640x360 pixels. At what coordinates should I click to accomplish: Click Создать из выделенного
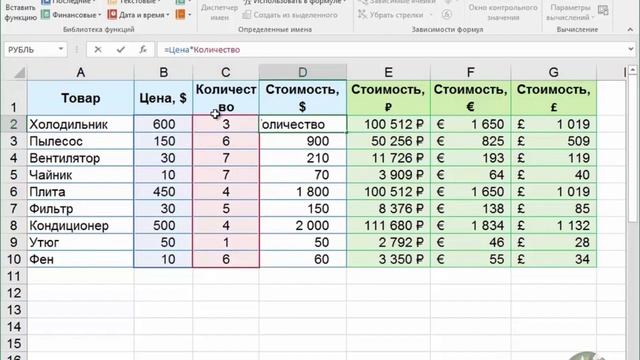[290, 15]
